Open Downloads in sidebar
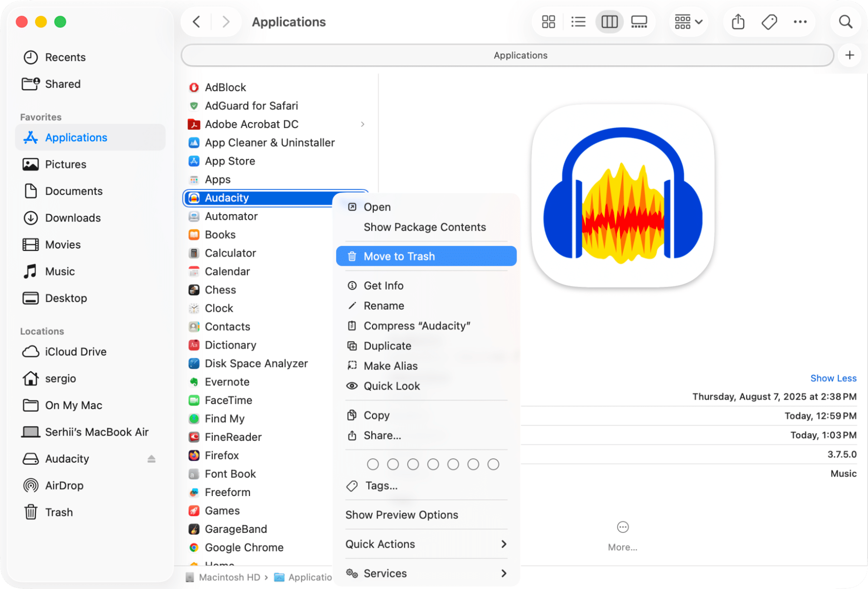The width and height of the screenshot is (868, 589). click(x=73, y=218)
